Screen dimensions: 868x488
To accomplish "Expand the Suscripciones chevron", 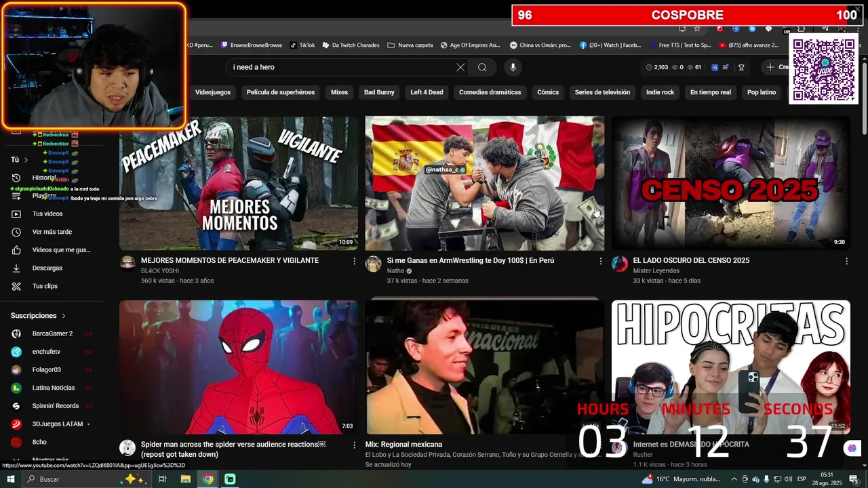I will (64, 316).
